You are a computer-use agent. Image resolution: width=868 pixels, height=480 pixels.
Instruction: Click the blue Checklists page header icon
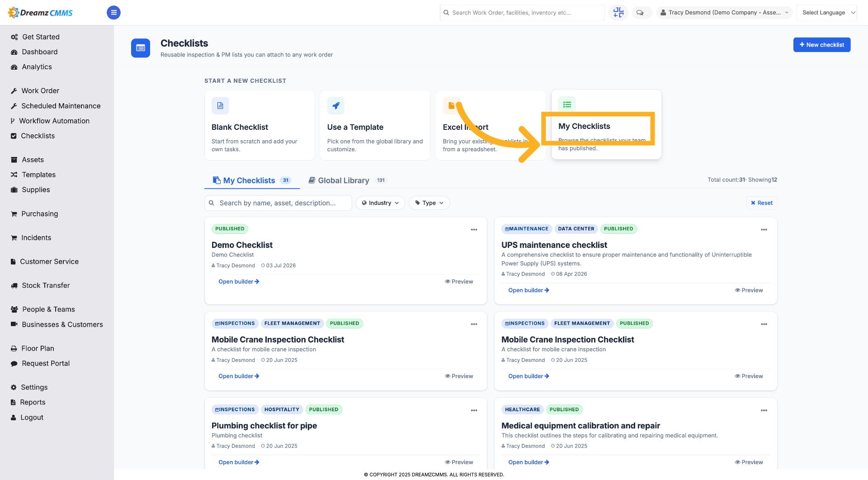pos(141,48)
